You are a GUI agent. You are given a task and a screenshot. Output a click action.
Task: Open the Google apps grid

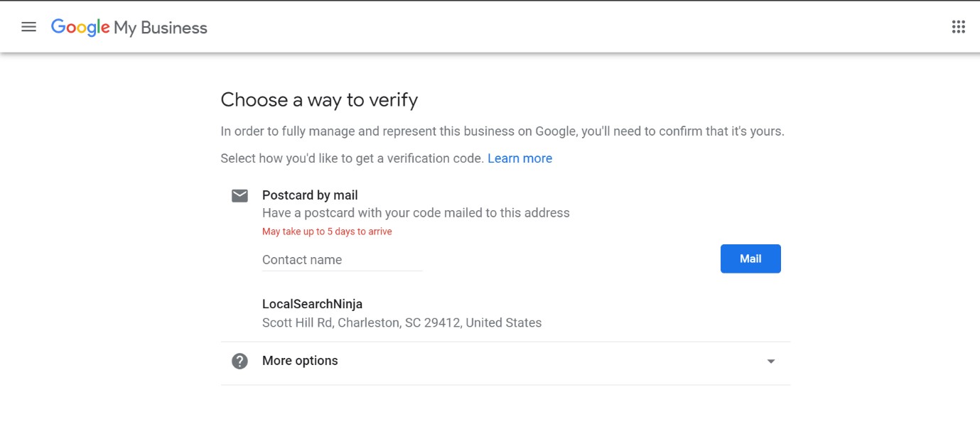[958, 27]
